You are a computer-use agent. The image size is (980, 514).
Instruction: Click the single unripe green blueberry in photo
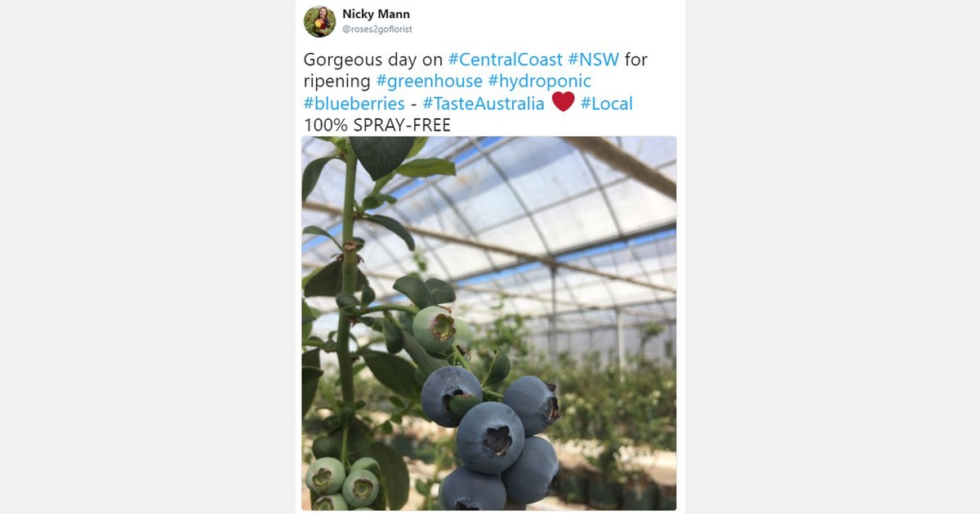[x=435, y=328]
